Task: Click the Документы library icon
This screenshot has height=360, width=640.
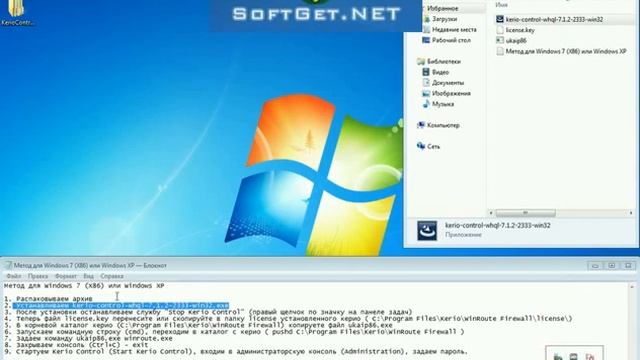Action: point(426,82)
